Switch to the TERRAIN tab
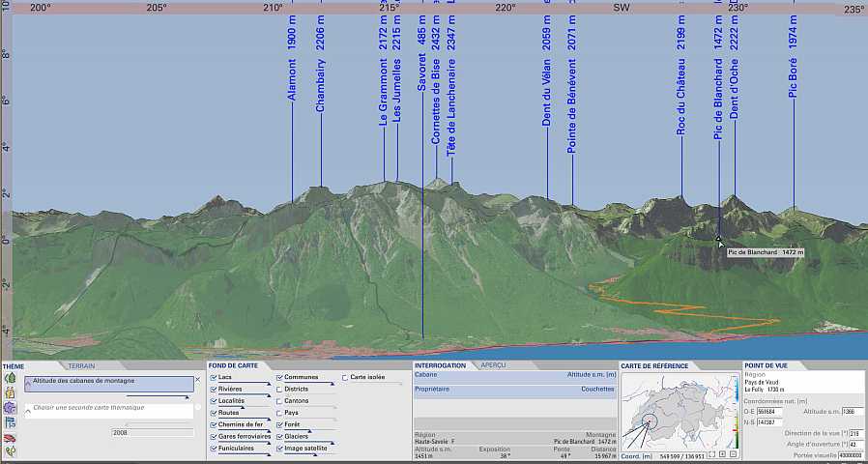 [81, 365]
